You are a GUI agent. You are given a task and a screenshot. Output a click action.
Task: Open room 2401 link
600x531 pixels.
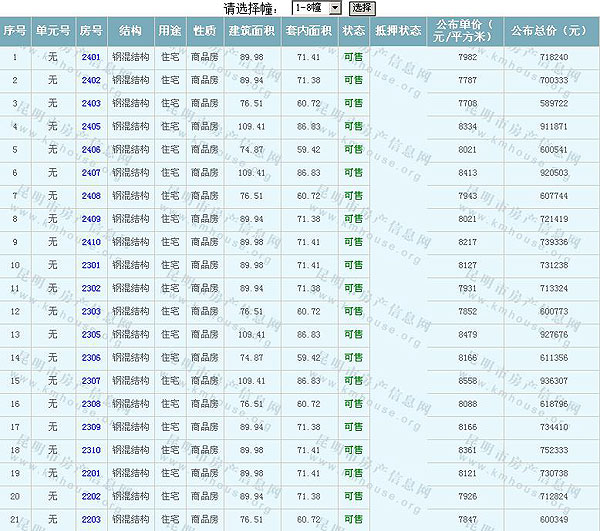point(91,58)
